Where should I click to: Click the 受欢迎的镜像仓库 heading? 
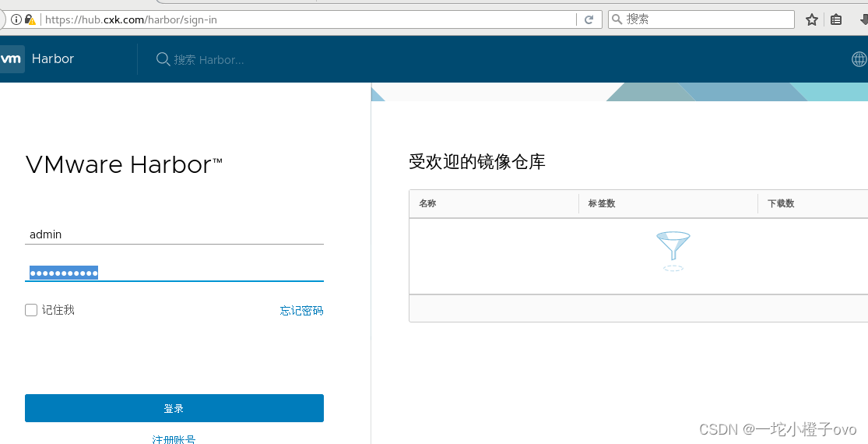click(x=477, y=162)
